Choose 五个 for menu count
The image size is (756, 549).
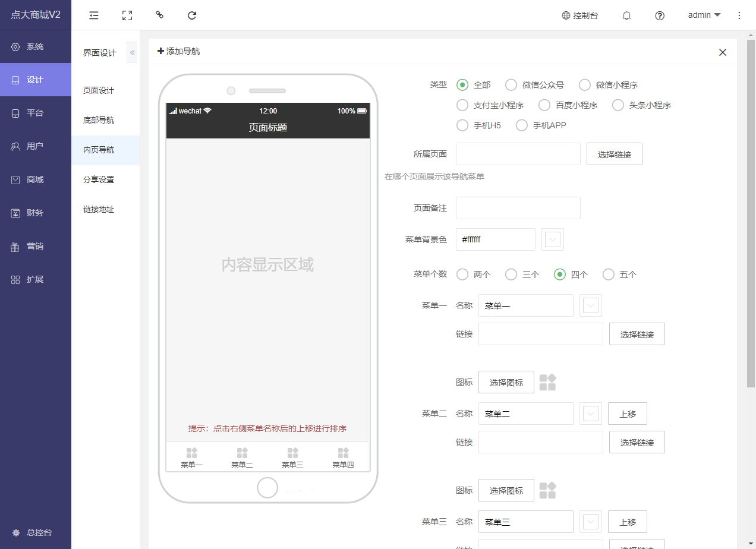pyautogui.click(x=609, y=274)
